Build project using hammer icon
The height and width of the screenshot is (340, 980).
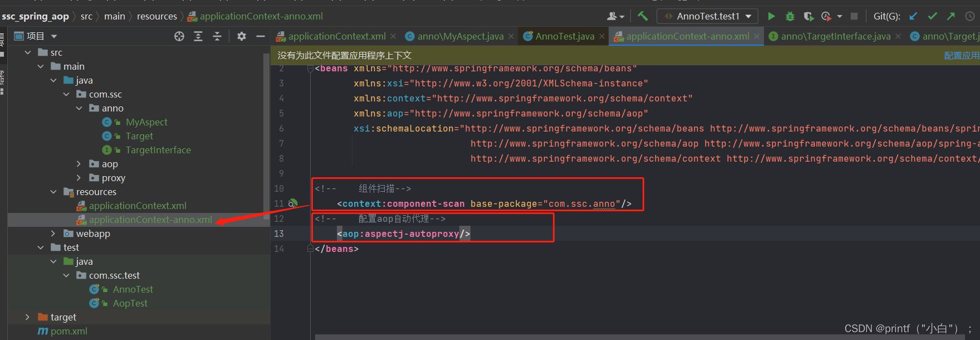pos(643,16)
